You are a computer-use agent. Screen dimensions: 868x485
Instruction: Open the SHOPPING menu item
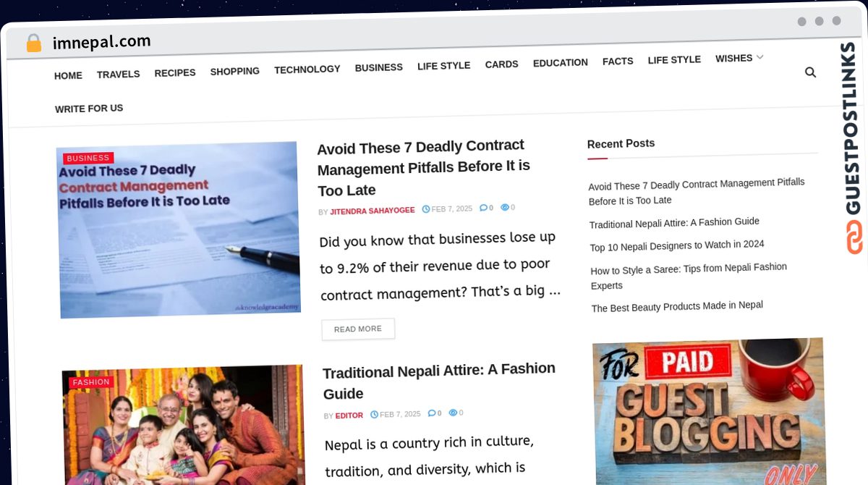[x=234, y=71]
